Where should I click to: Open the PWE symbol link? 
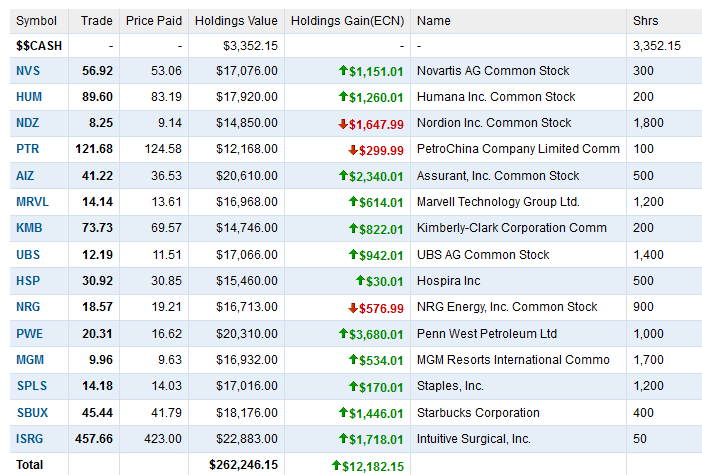pos(29,334)
